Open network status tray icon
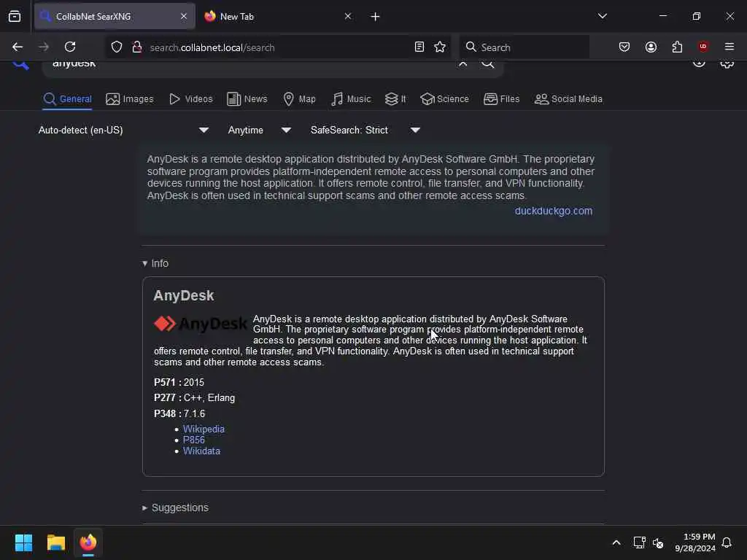 click(639, 542)
